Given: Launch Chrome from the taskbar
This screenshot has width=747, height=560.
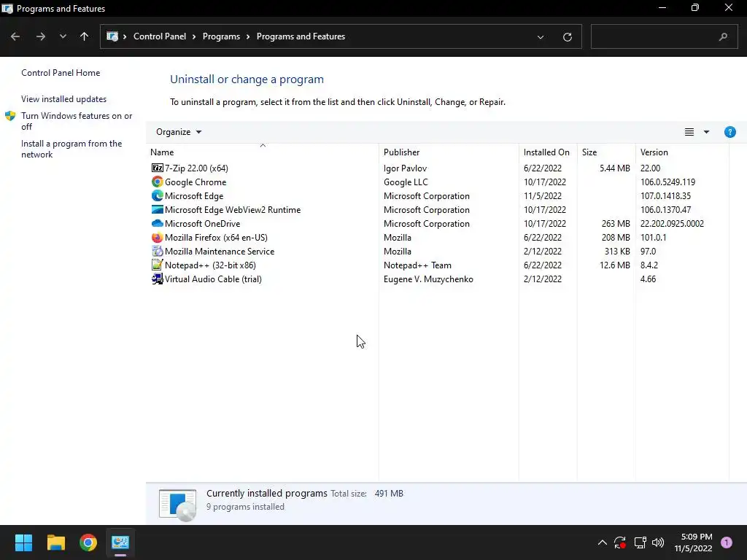Looking at the screenshot, I should (88, 542).
